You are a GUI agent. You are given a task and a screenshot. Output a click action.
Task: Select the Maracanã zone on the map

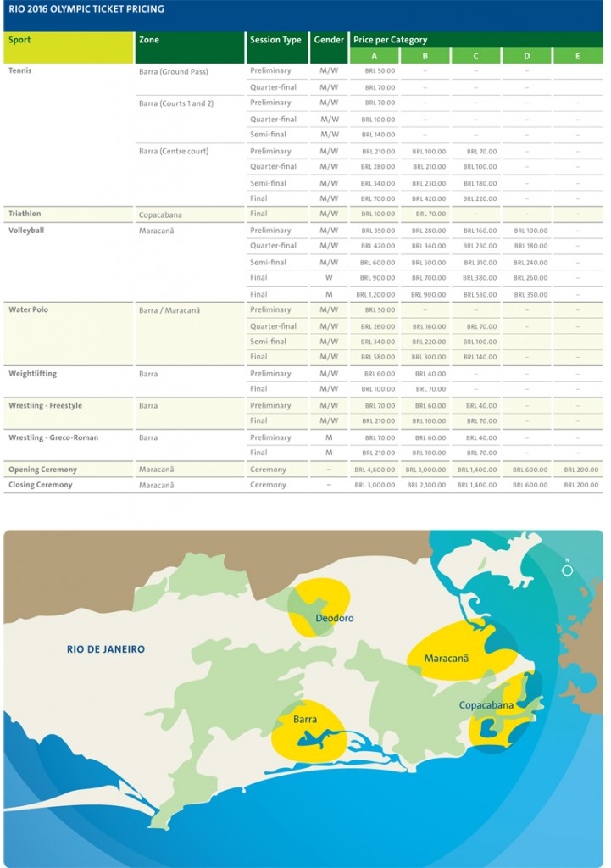coord(446,658)
